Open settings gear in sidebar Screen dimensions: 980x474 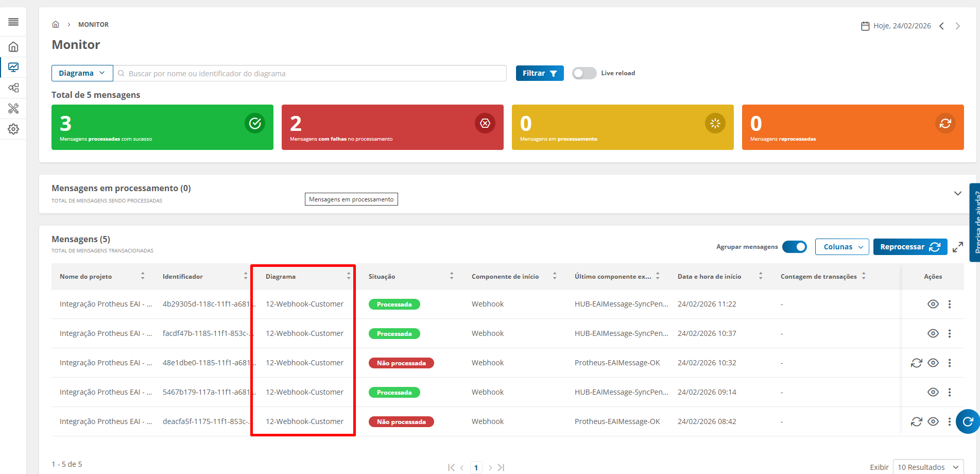pos(13,129)
